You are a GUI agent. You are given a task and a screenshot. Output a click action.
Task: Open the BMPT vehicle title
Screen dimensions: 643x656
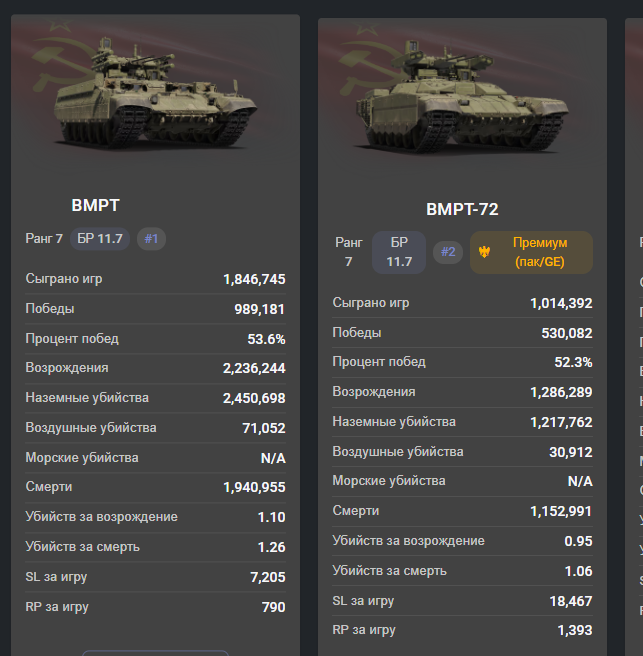click(95, 205)
